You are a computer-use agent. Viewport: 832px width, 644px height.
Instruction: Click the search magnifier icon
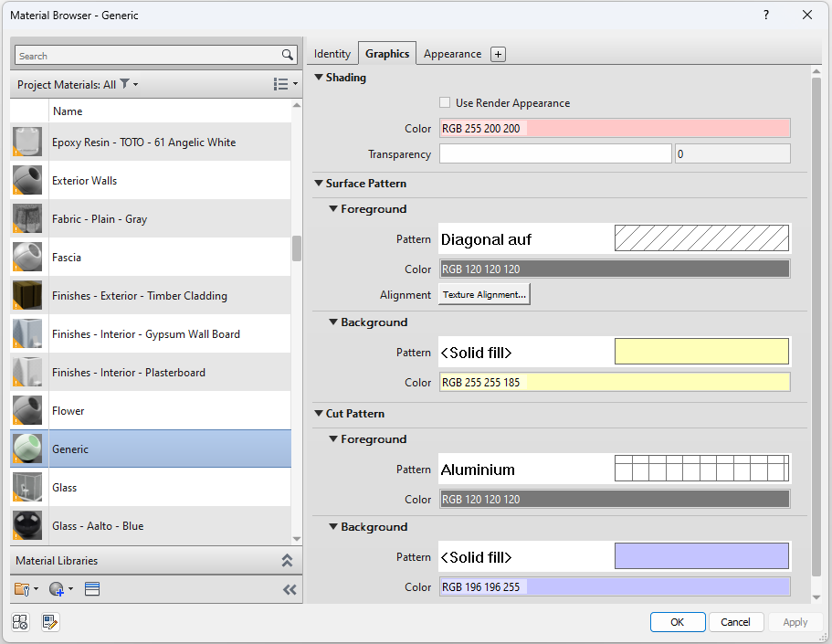pos(287,55)
